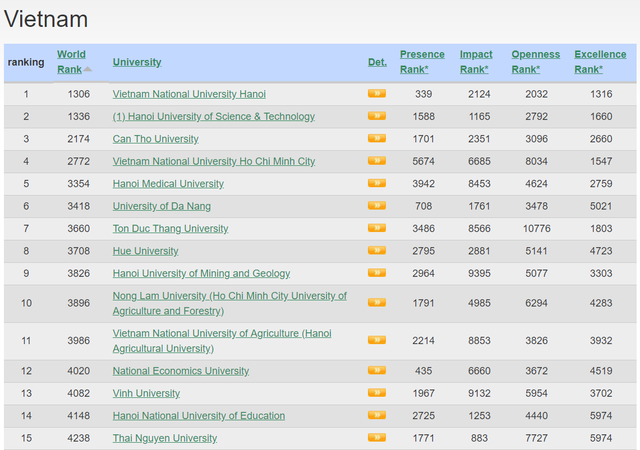Open Hanoi University of Science & Technology link
The image size is (640, 450).
coord(213,117)
